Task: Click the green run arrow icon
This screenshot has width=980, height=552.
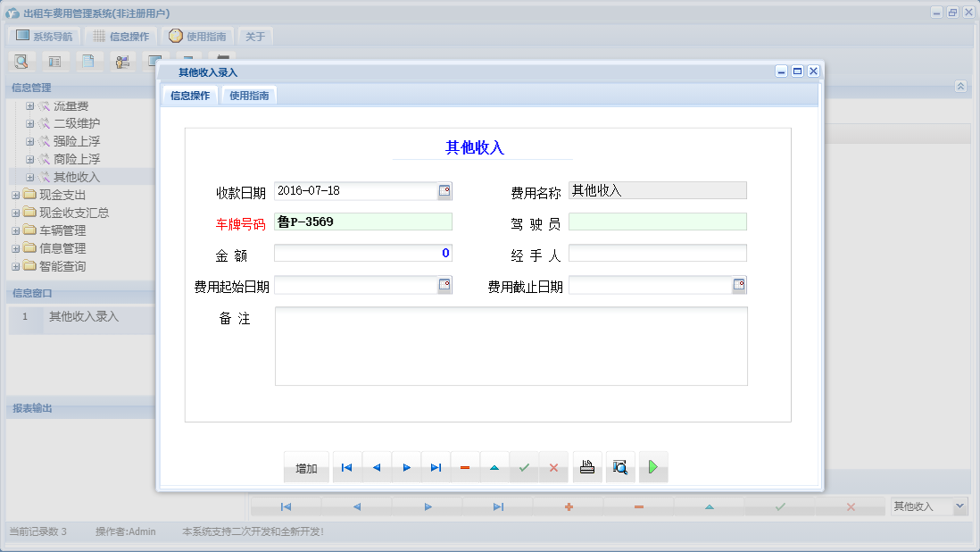Action: pyautogui.click(x=652, y=466)
